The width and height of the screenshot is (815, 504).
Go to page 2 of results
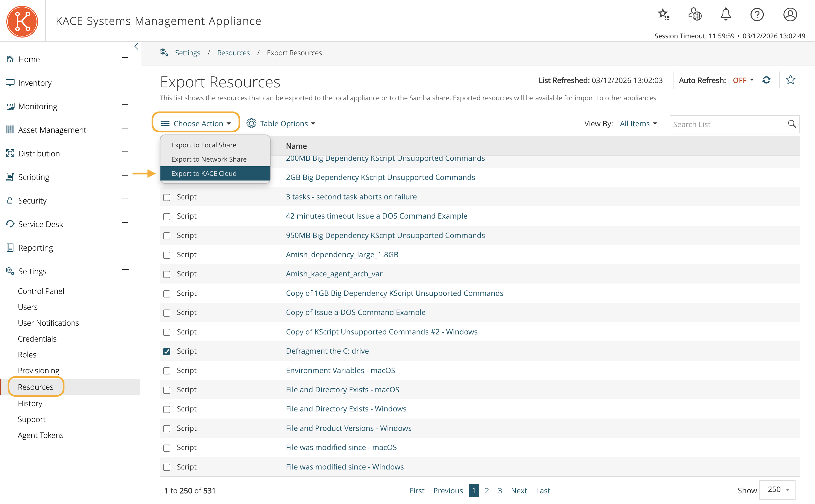[487, 491]
